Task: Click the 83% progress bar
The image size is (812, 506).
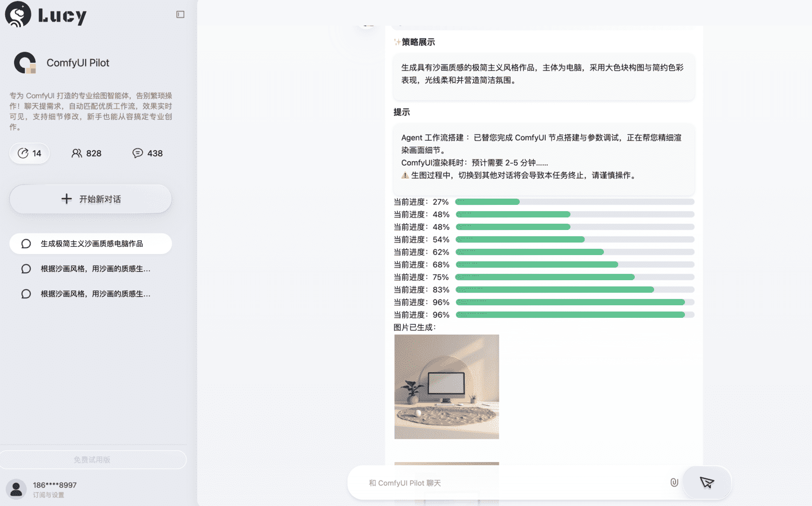Action: click(575, 290)
